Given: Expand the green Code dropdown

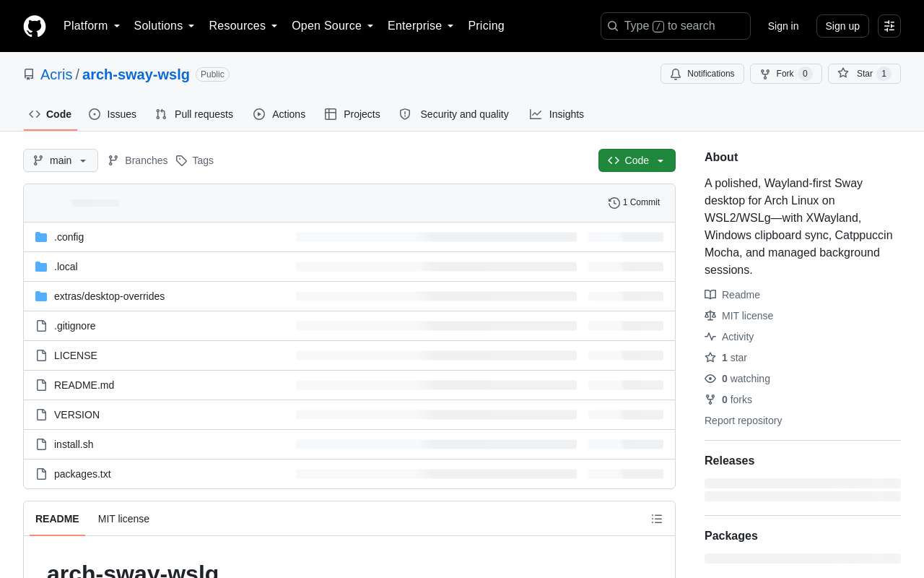Looking at the screenshot, I should click(637, 160).
